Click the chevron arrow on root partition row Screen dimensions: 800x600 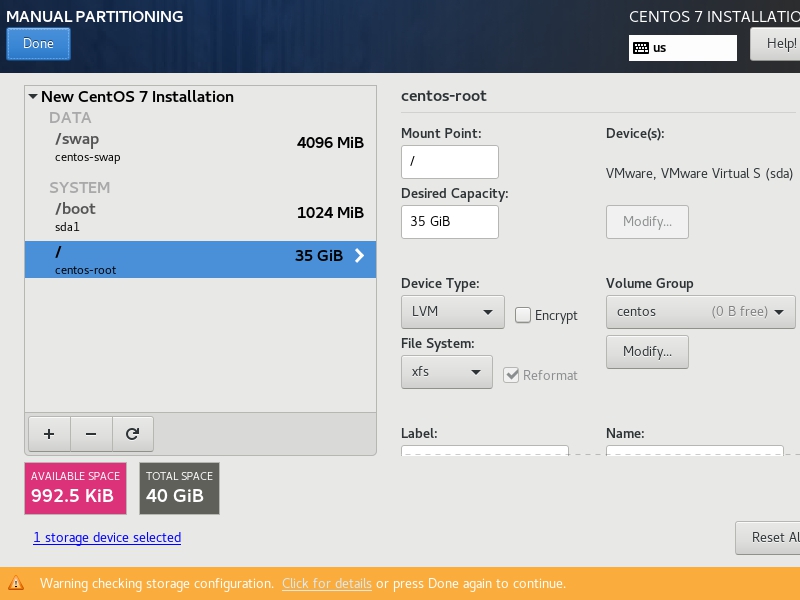coord(360,255)
